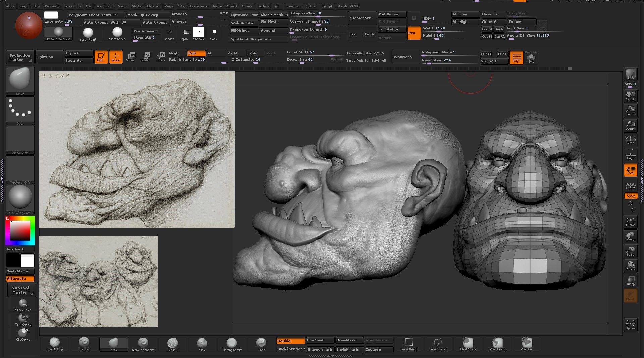Toggle Persp perspective view
This screenshot has height=358, width=644.
click(630, 140)
